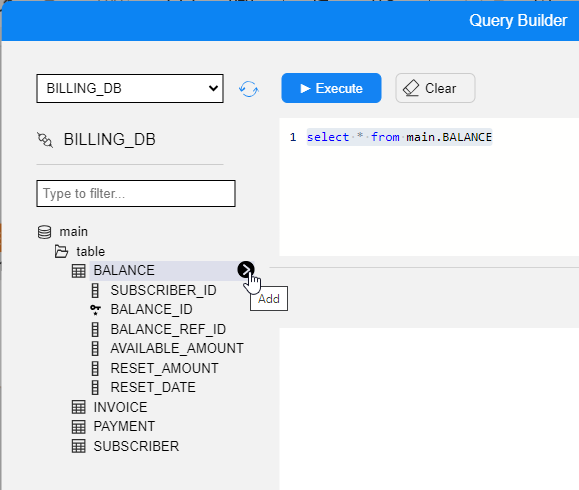
Task: Select the RESET_DATE column
Action: [x=153, y=387]
